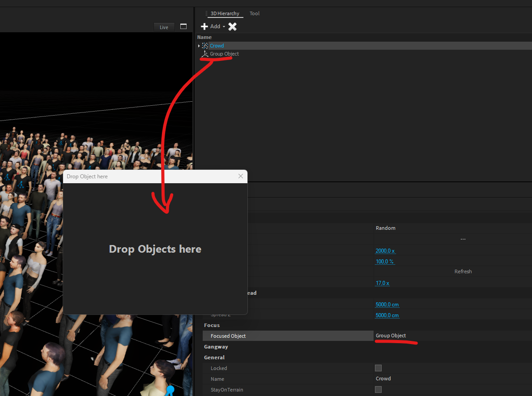The image size is (532, 396).
Task: Expand the Crowd tree node
Action: (199, 46)
